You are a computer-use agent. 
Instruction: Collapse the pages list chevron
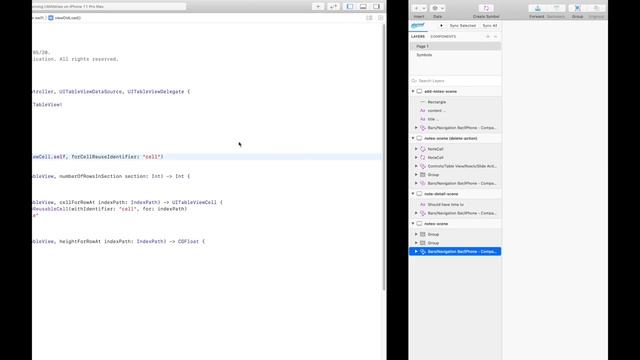click(x=496, y=37)
